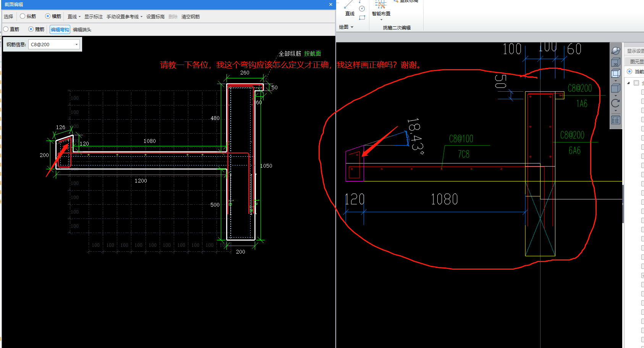Click the 编辑端头 button
The width and height of the screenshot is (644, 348).
coord(82,29)
